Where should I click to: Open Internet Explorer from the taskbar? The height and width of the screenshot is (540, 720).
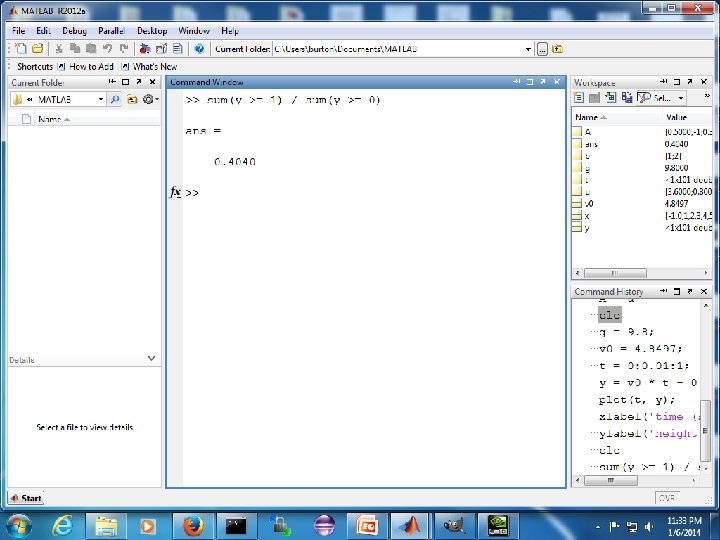[62, 525]
